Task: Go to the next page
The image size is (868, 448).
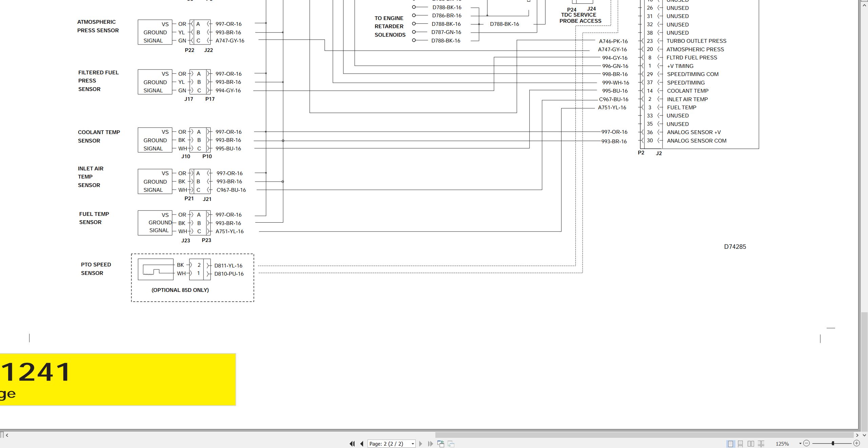Action: coord(421,444)
